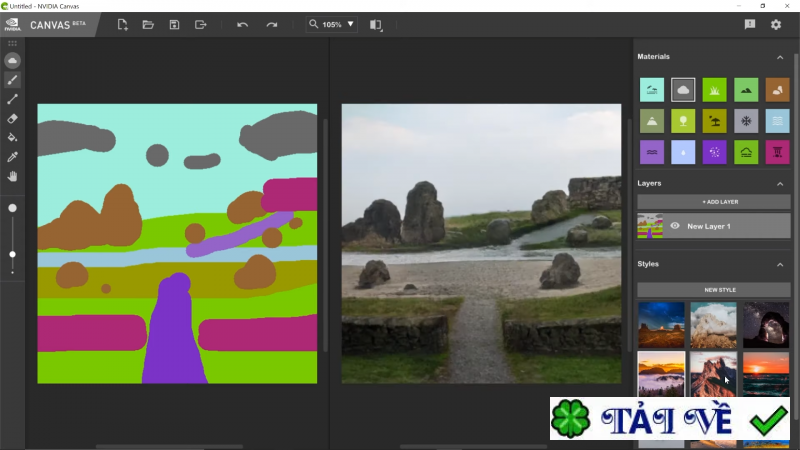The width and height of the screenshot is (800, 450).
Task: Open the Settings gear
Action: coord(775,24)
